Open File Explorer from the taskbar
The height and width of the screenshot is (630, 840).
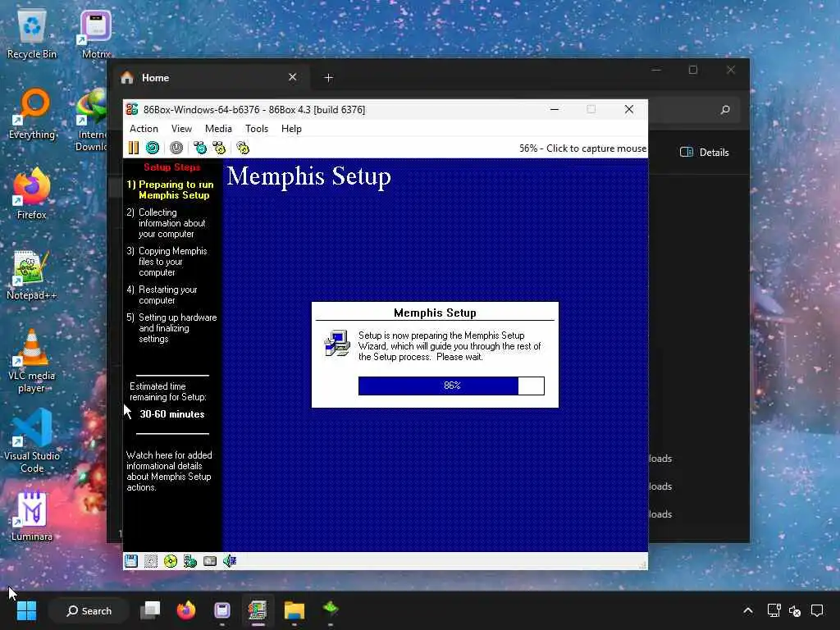click(294, 610)
